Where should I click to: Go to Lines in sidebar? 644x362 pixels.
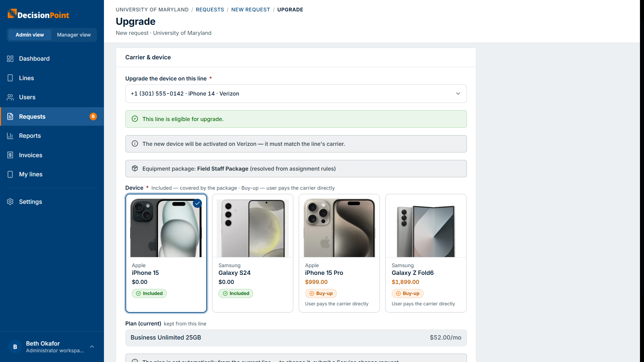(x=52, y=78)
